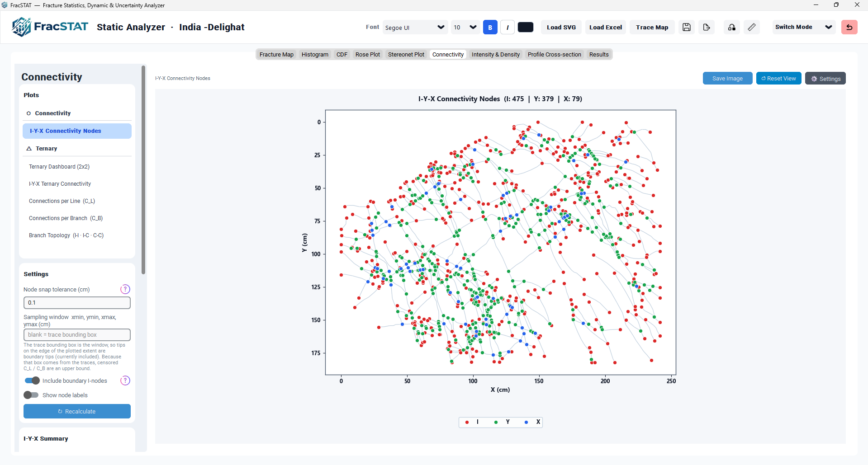Close the FracSTAT window
This screenshot has height=465, width=868.
(x=857, y=5)
